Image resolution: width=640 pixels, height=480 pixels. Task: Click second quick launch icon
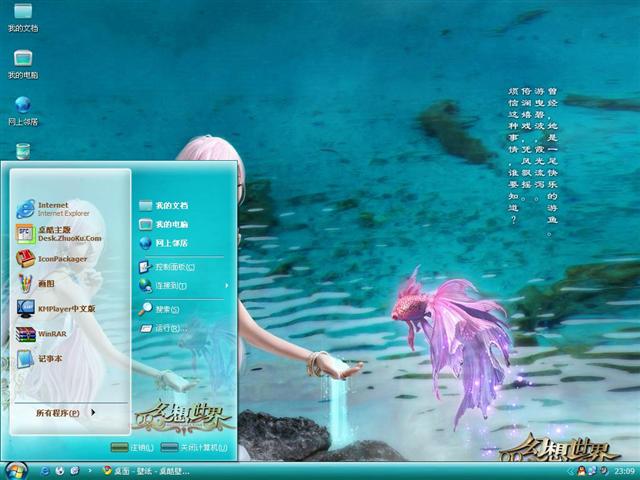(60, 471)
